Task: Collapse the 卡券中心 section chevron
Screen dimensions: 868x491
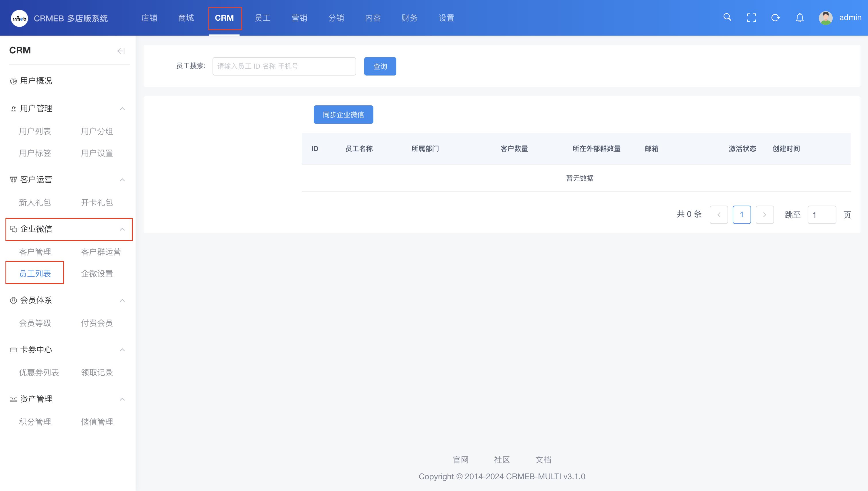Action: click(x=122, y=350)
